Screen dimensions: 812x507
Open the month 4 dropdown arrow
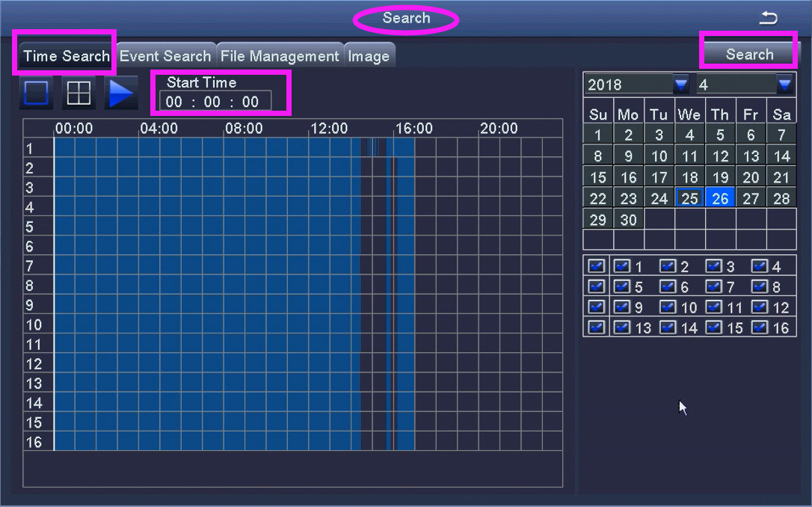(x=784, y=84)
